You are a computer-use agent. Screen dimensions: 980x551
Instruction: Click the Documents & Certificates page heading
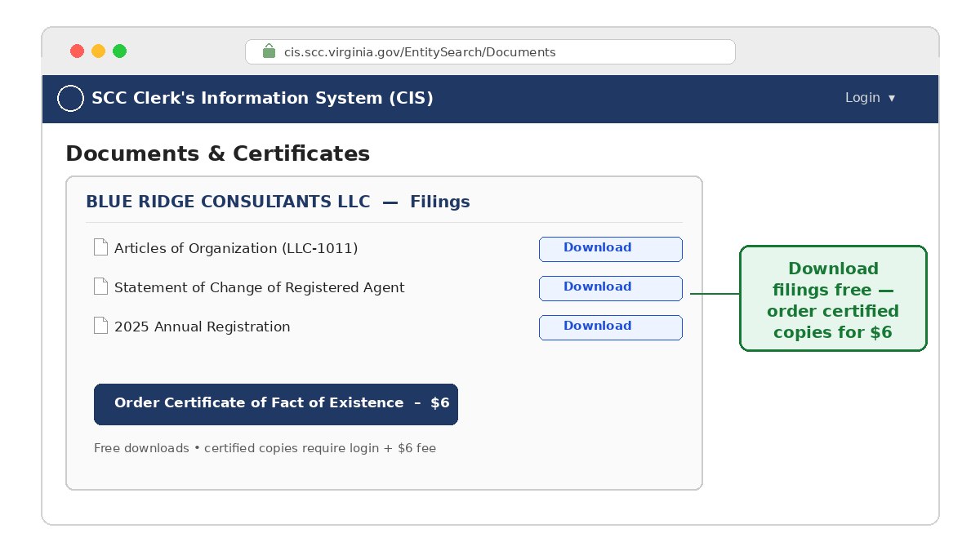coord(217,153)
